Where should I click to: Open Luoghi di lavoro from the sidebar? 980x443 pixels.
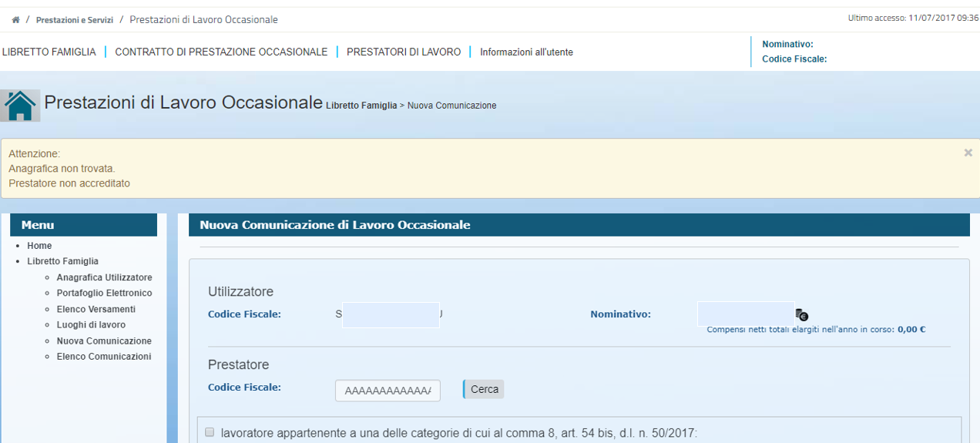coord(91,325)
